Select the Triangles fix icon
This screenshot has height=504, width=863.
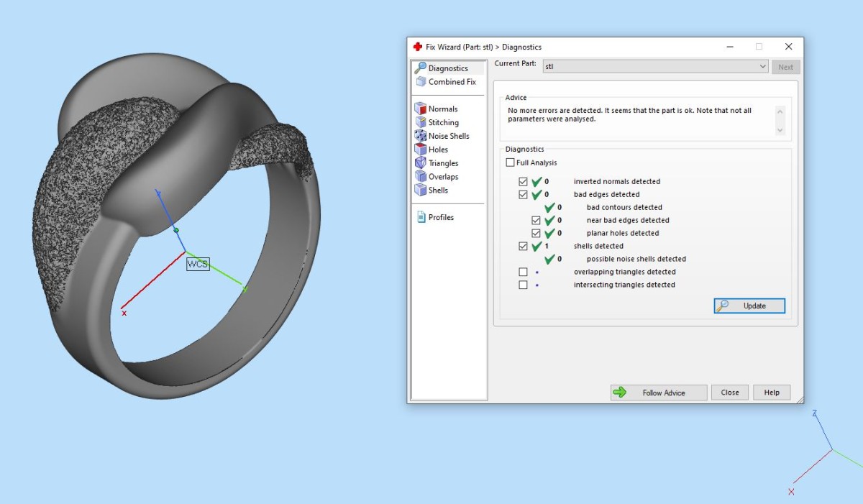coord(421,163)
